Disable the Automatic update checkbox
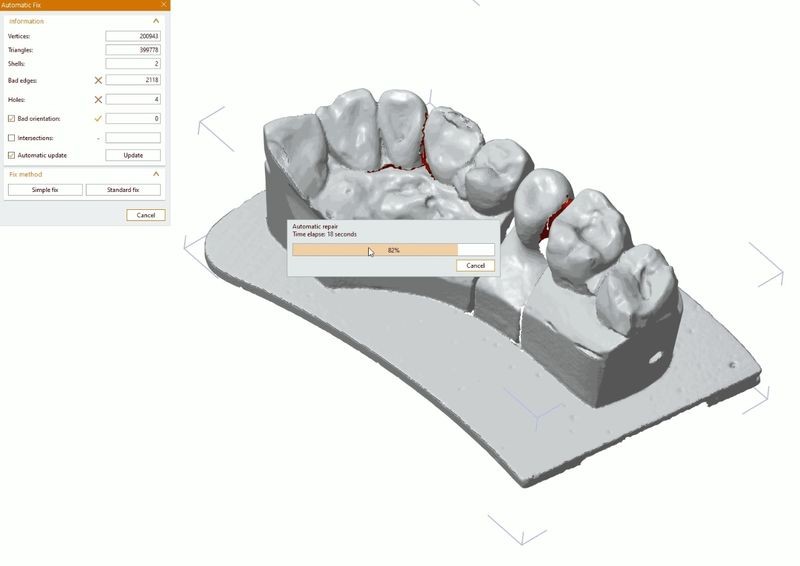The height and width of the screenshot is (566, 800). (12, 155)
